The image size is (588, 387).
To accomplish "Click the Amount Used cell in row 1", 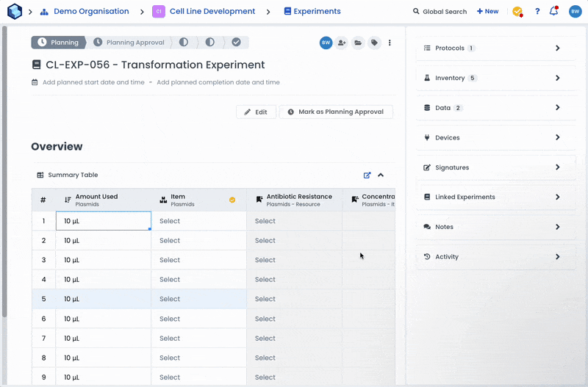I will coord(104,221).
